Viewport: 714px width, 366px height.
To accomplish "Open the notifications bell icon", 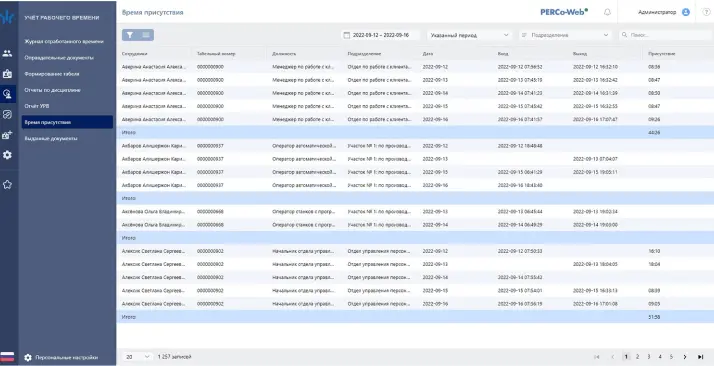I will pos(607,12).
